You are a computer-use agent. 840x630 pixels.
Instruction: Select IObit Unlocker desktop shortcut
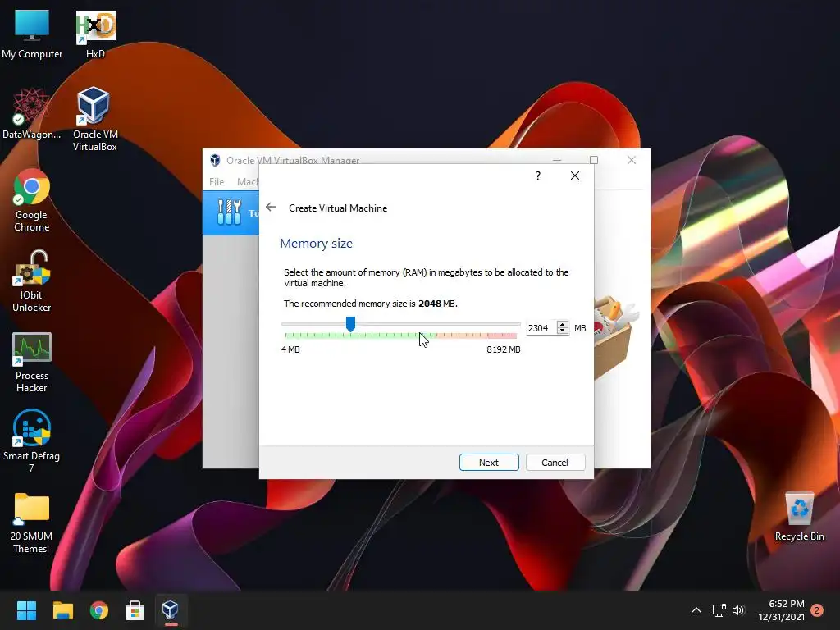[32, 281]
